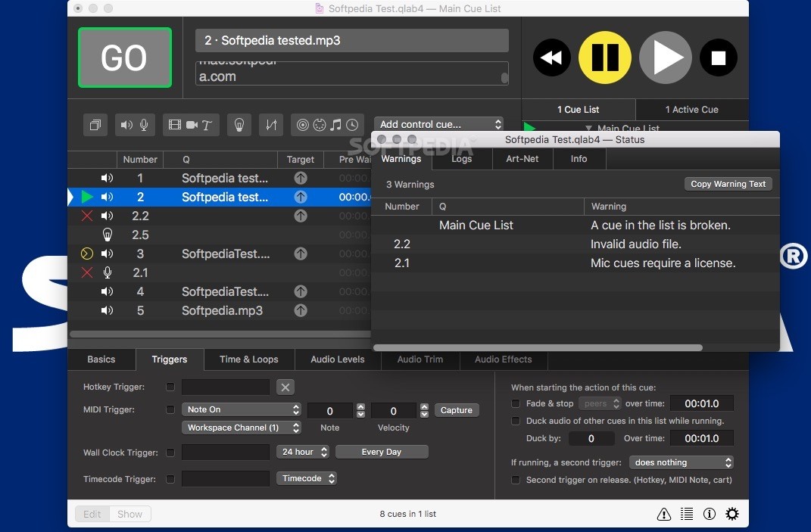The height and width of the screenshot is (532, 811).
Task: Open the Add control cue dropdown
Action: pos(438,124)
